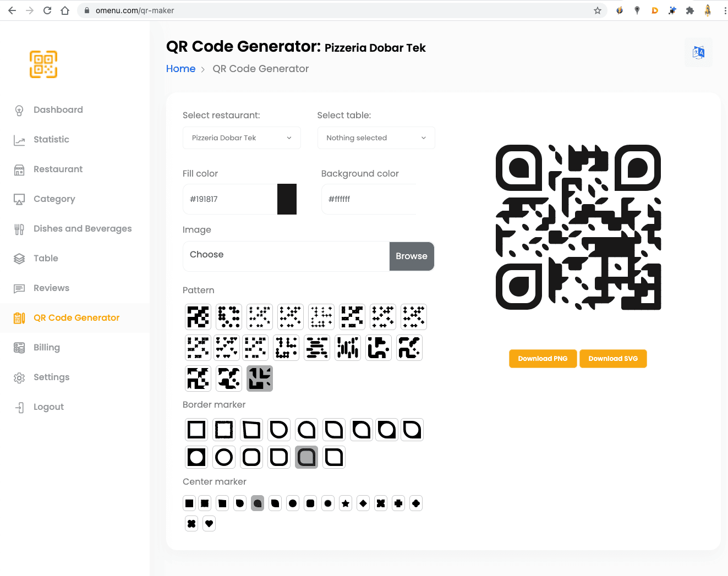Download the QR code as PNG
Screen dimensions: 728x576
point(543,359)
